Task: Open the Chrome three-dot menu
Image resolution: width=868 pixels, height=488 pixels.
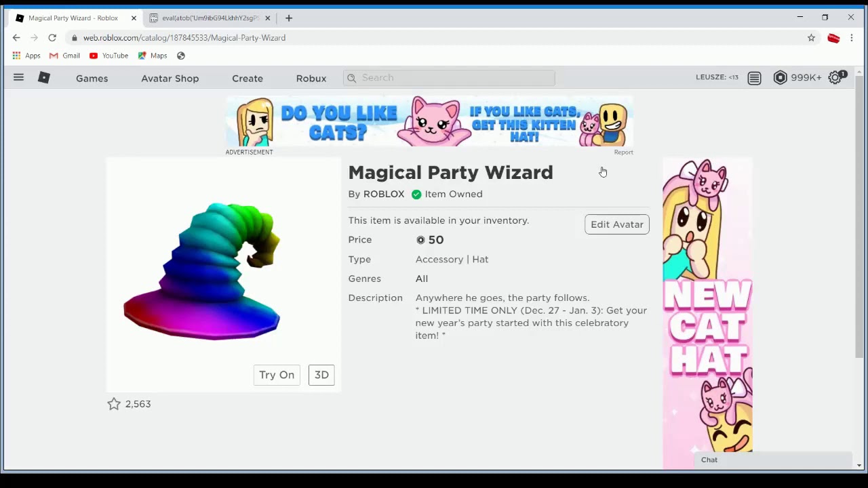Action: [852, 38]
